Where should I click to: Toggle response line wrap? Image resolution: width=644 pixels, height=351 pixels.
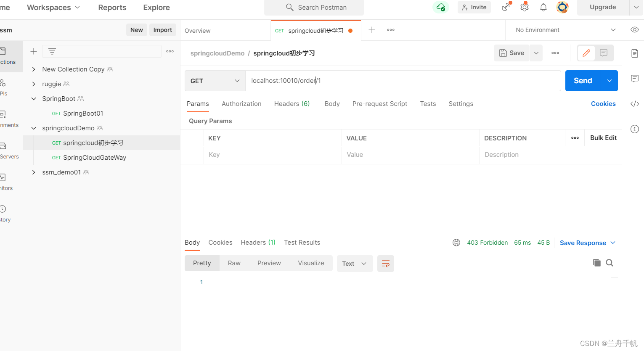[386, 264]
